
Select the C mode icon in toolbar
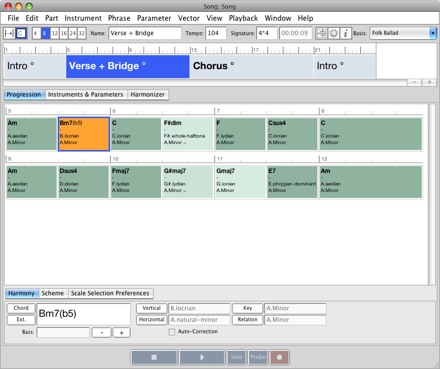pos(21,33)
